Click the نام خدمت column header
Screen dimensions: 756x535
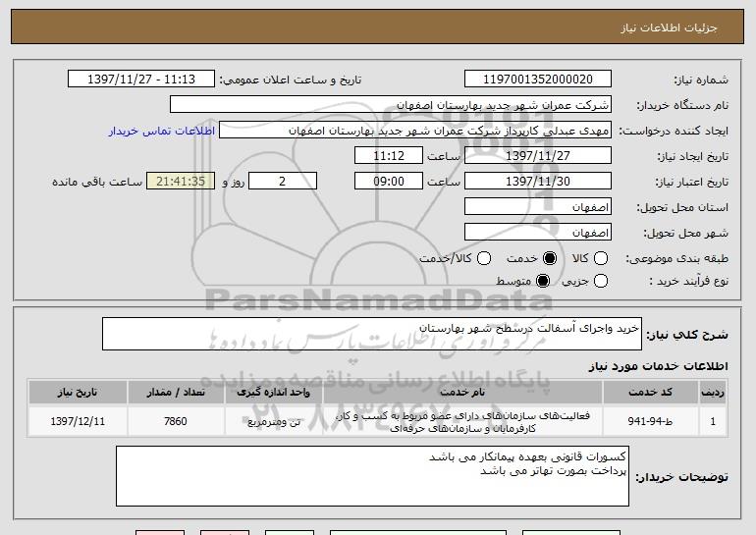pos(462,393)
